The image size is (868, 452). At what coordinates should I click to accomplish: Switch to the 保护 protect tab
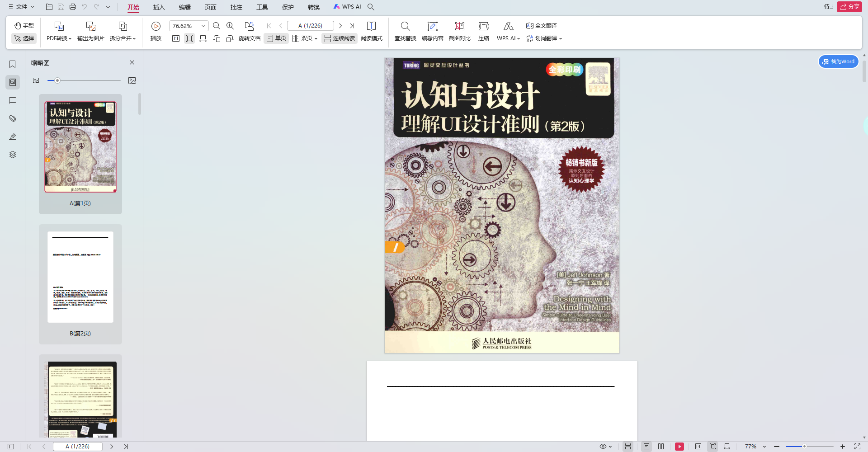[288, 7]
